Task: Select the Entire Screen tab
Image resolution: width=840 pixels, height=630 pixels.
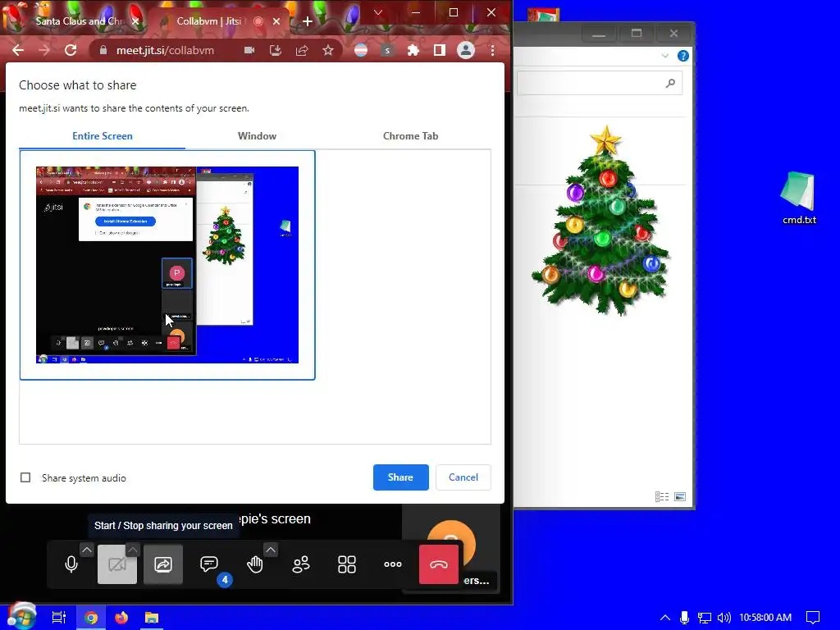Action: tap(103, 136)
